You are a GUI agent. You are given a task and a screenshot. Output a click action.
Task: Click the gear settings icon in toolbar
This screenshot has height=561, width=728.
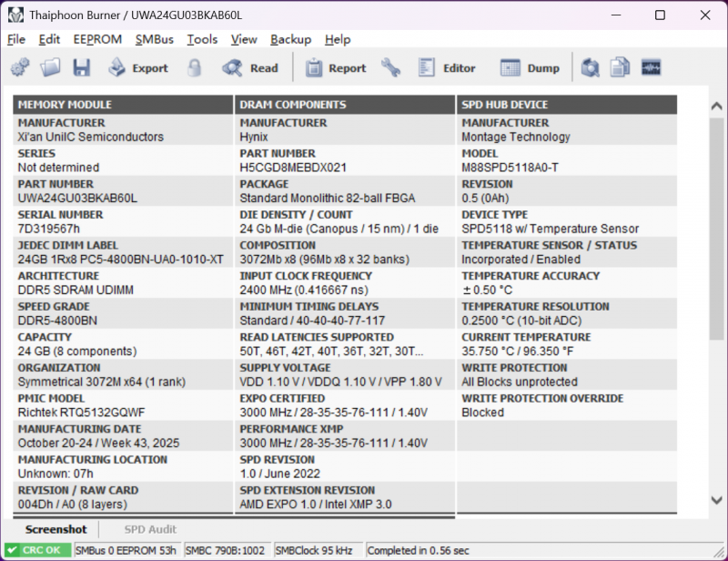[x=20, y=67]
